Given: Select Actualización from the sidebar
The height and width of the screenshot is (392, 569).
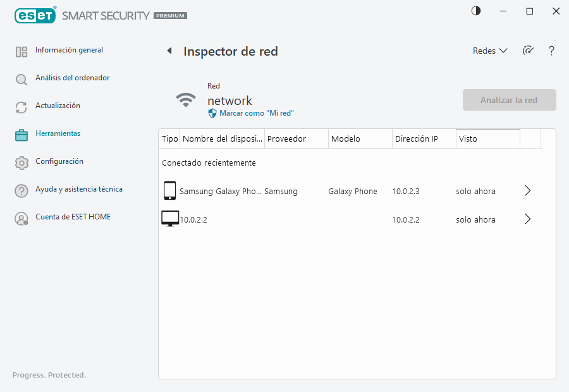Looking at the screenshot, I should pos(58,106).
